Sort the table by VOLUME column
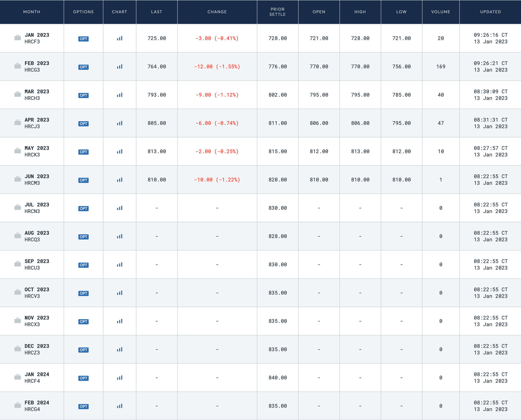The width and height of the screenshot is (521, 420). pyautogui.click(x=440, y=12)
